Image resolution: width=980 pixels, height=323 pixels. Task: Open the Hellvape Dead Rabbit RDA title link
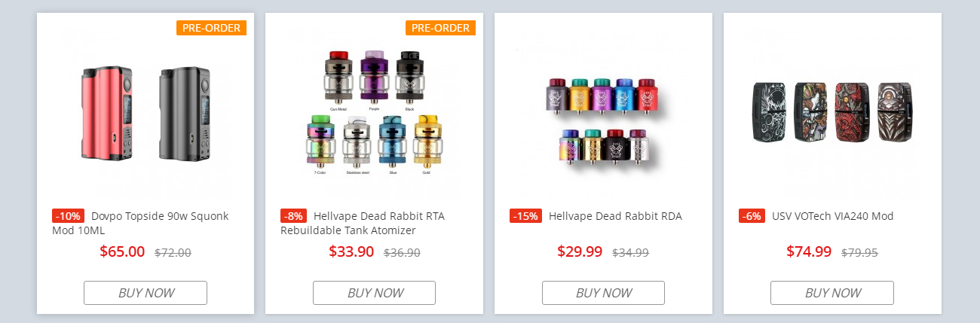pyautogui.click(x=615, y=216)
